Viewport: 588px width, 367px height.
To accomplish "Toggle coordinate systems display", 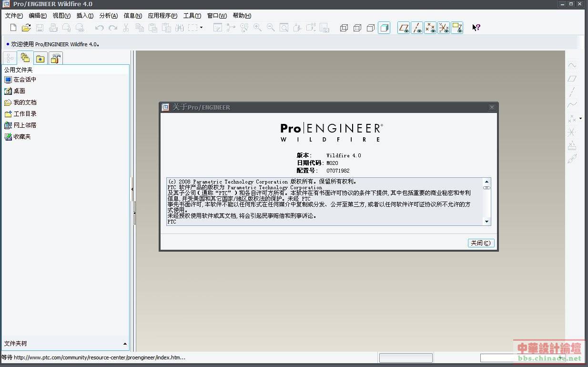I will tap(444, 28).
